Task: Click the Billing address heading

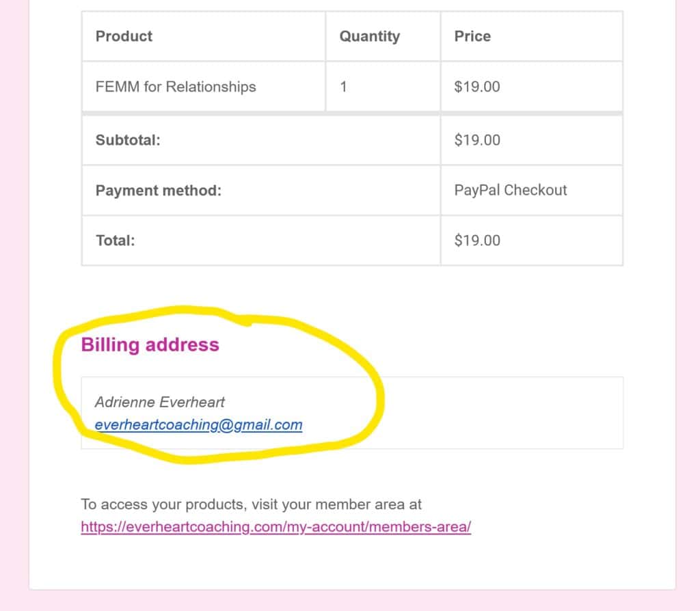Action: (150, 344)
